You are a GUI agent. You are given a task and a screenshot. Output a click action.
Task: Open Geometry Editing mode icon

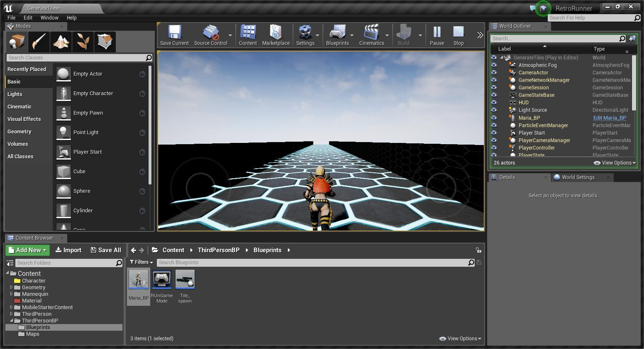(105, 42)
